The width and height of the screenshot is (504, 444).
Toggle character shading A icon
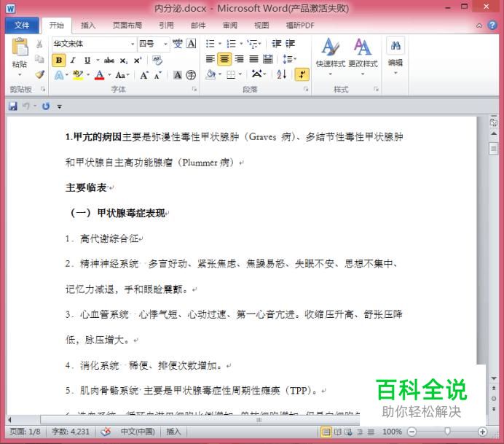click(178, 75)
